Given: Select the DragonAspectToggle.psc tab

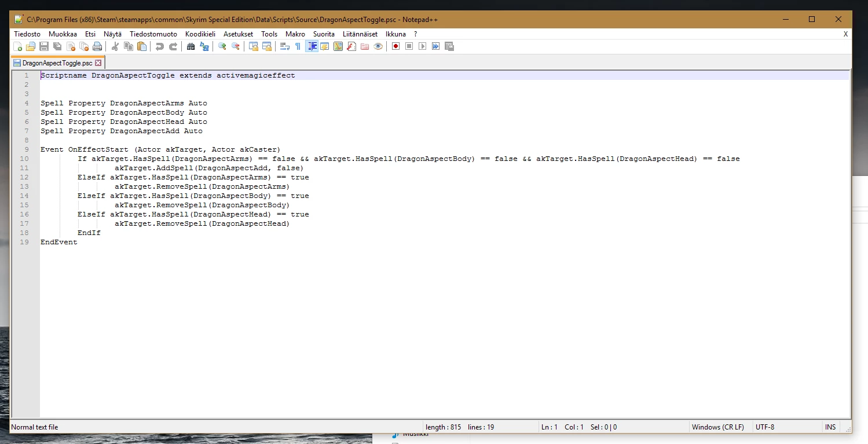Looking at the screenshot, I should [x=57, y=63].
